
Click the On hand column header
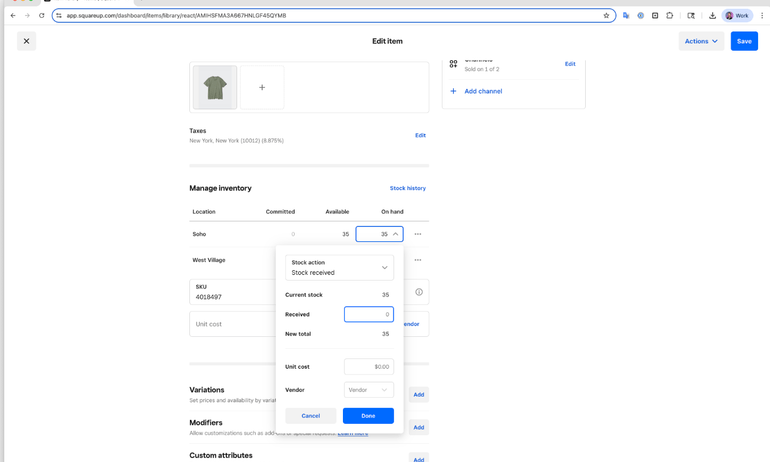coord(392,212)
